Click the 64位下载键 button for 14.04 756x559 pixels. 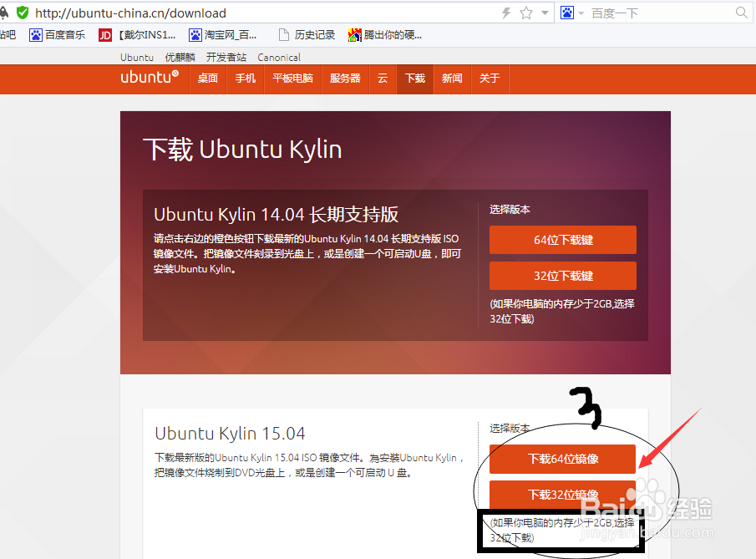563,240
